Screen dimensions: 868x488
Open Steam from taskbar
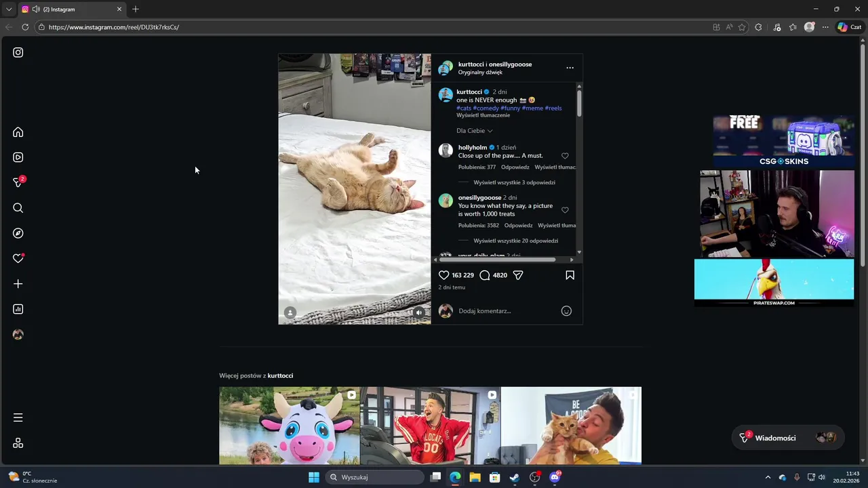click(x=515, y=477)
